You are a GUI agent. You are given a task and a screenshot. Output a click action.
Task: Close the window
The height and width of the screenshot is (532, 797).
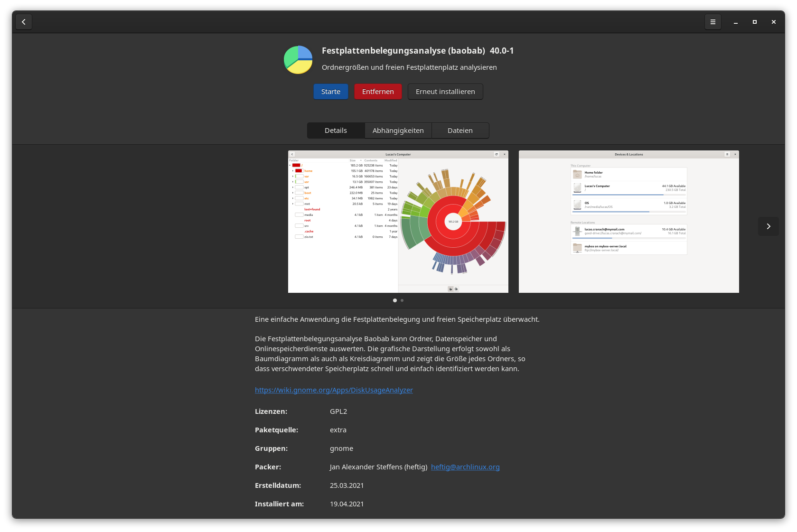point(773,22)
